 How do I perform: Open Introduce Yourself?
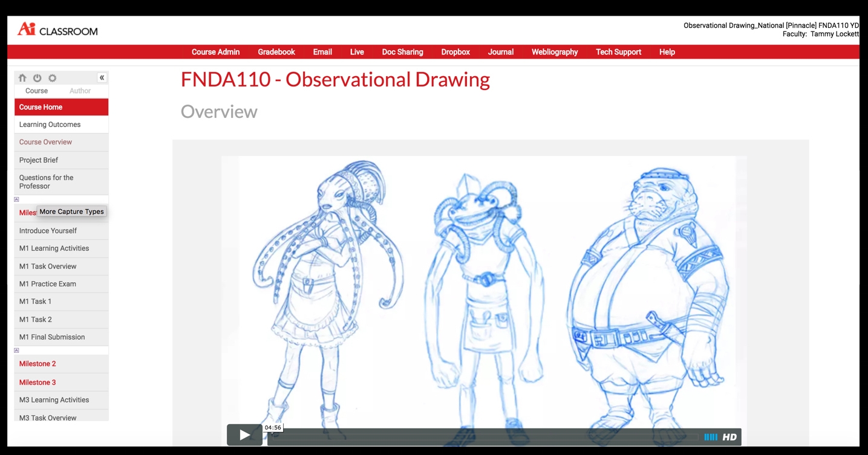pyautogui.click(x=61, y=231)
